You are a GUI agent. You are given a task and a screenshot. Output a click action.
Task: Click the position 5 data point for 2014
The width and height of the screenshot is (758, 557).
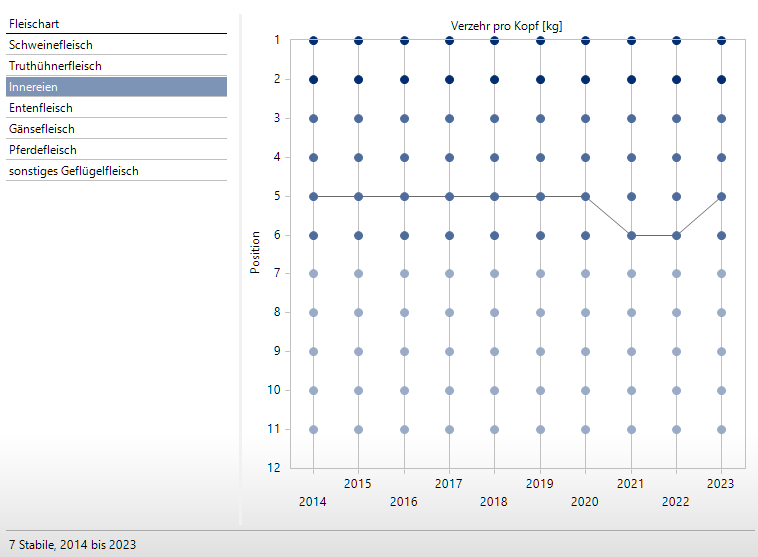[314, 197]
